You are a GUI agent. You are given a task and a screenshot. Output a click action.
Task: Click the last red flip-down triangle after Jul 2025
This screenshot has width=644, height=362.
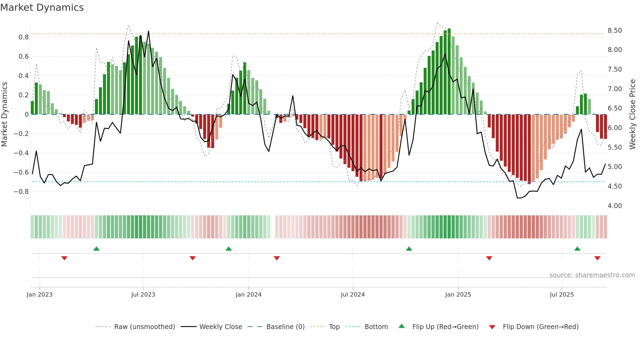coord(597,258)
